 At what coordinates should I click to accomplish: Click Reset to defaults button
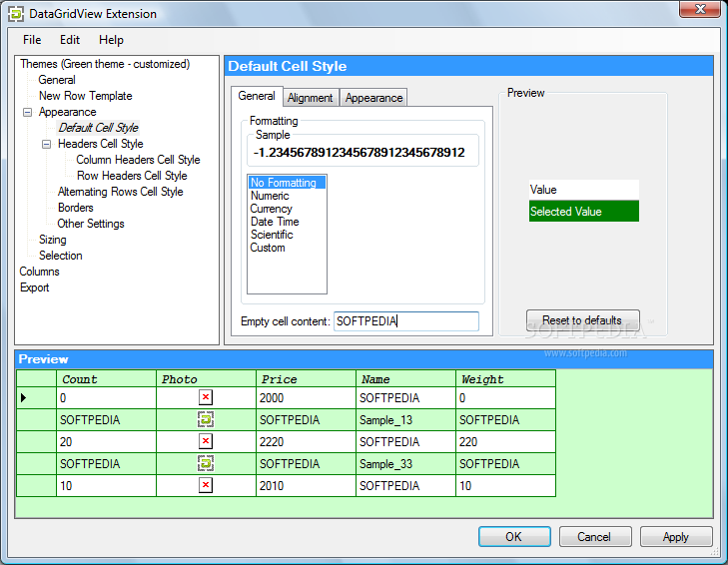tap(582, 320)
